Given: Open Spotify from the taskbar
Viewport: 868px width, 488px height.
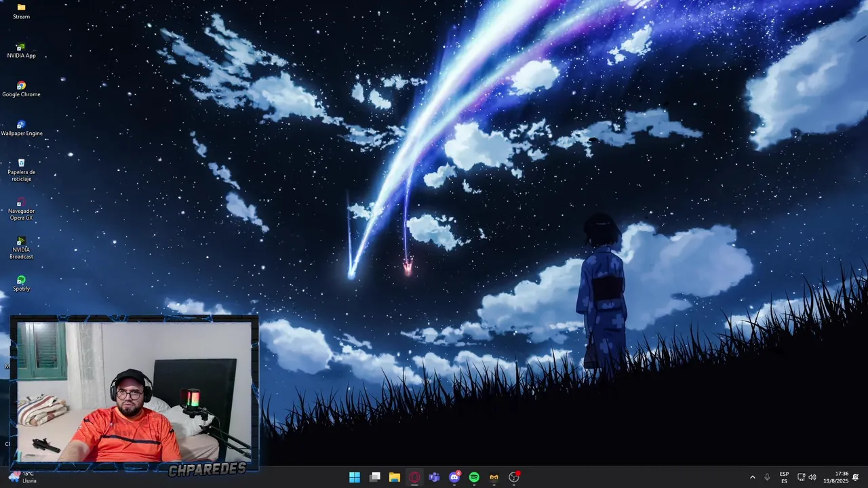Looking at the screenshot, I should tap(474, 477).
